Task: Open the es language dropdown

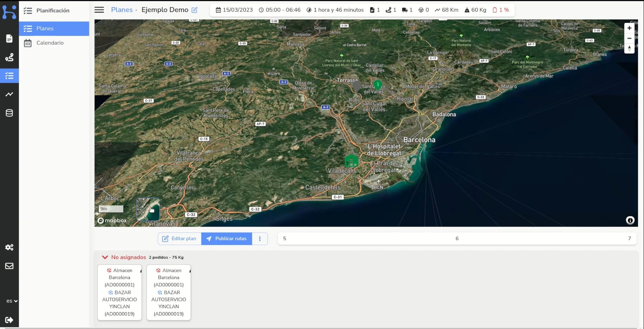Action: 12,301
